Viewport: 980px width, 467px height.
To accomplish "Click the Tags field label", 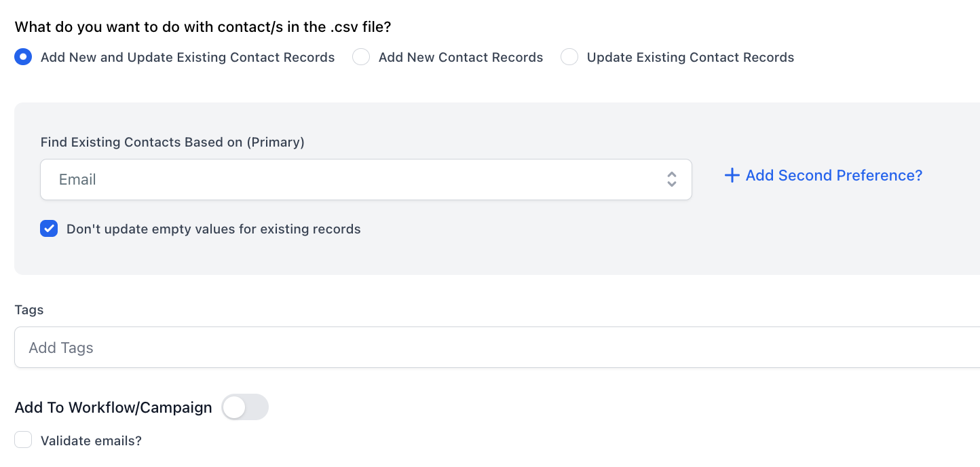I will click(29, 310).
